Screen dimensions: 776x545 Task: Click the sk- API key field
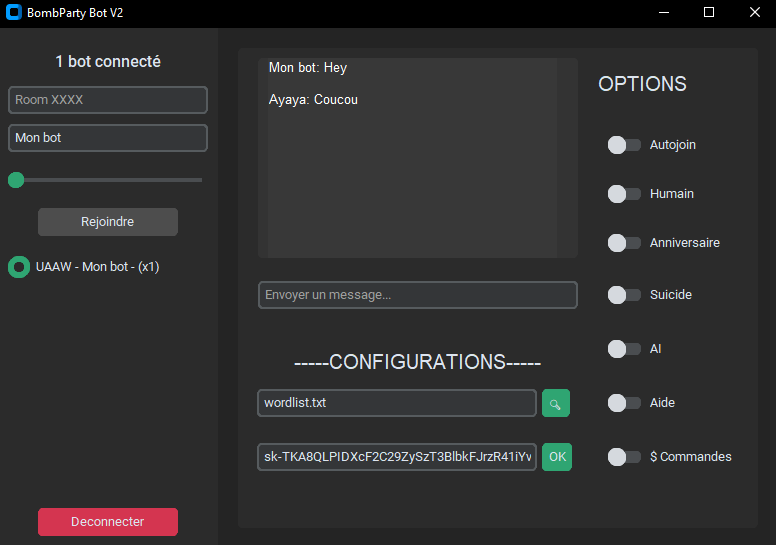[396, 457]
